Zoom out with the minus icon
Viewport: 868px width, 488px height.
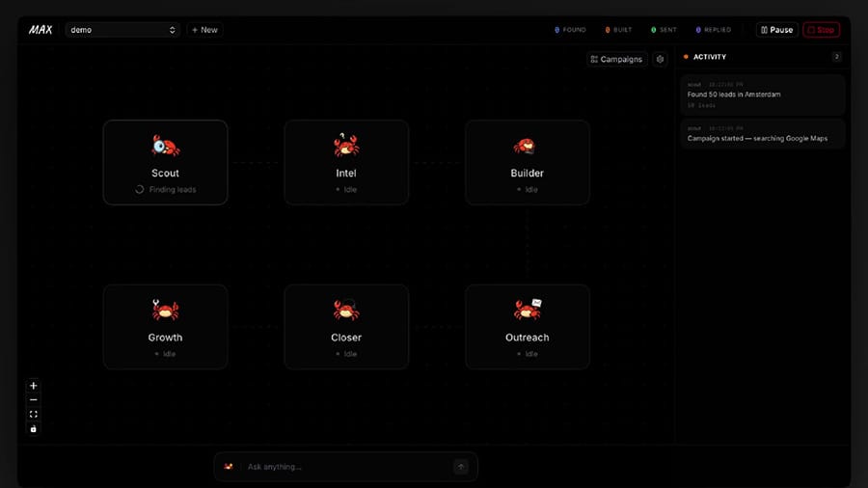click(34, 399)
